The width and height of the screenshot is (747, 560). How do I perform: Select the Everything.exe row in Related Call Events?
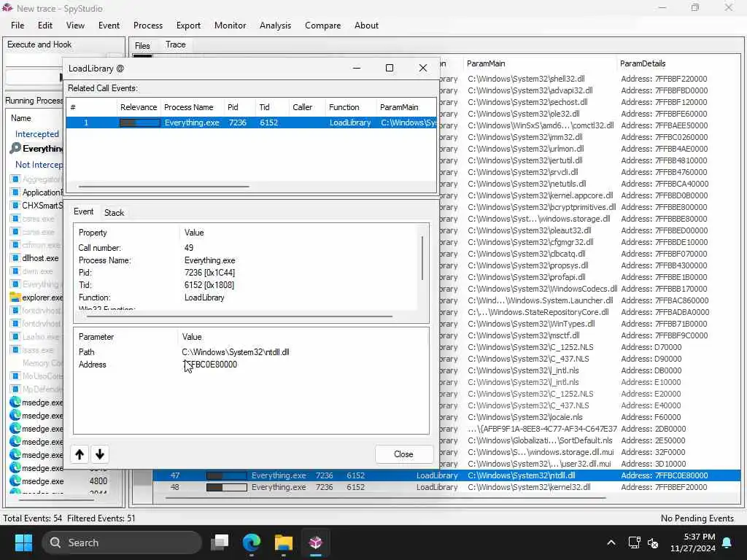(x=251, y=122)
